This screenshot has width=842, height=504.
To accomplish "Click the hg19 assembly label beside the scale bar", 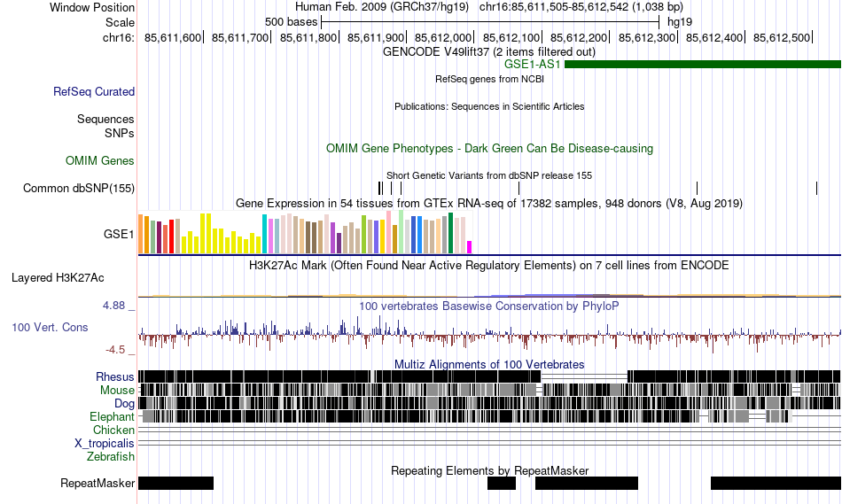I will tap(680, 22).
